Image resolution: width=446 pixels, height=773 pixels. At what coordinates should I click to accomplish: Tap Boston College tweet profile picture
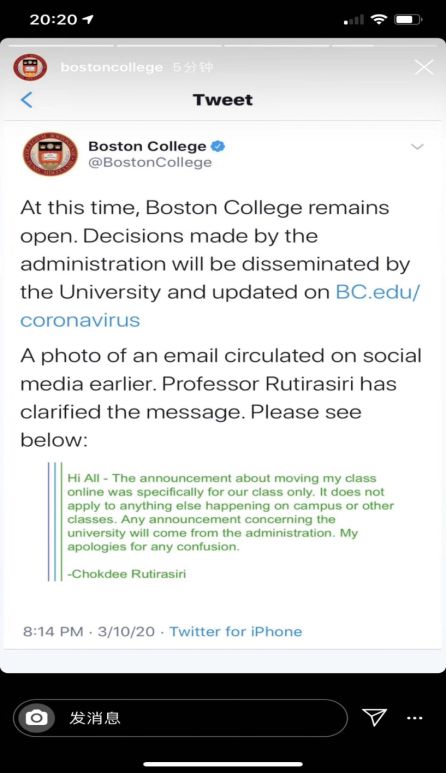[x=50, y=154]
